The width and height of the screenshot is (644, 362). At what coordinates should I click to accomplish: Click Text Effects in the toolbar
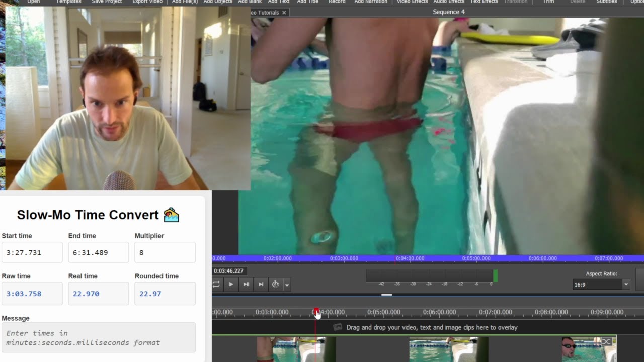[x=484, y=2]
